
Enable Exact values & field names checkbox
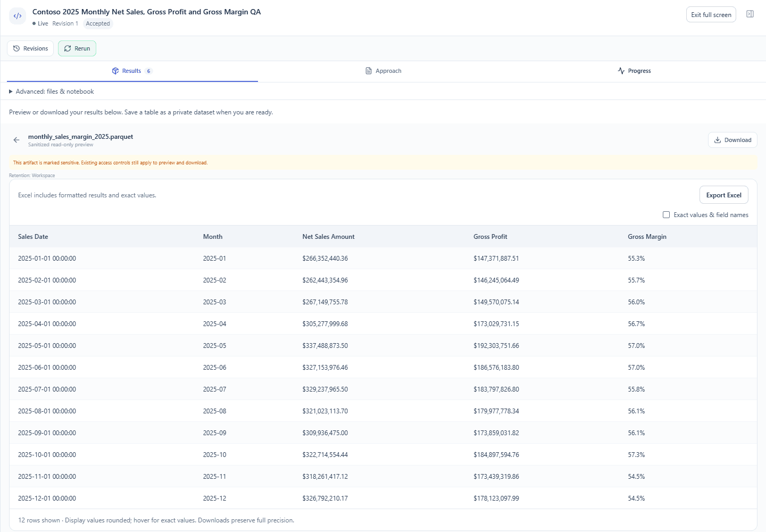pyautogui.click(x=666, y=215)
